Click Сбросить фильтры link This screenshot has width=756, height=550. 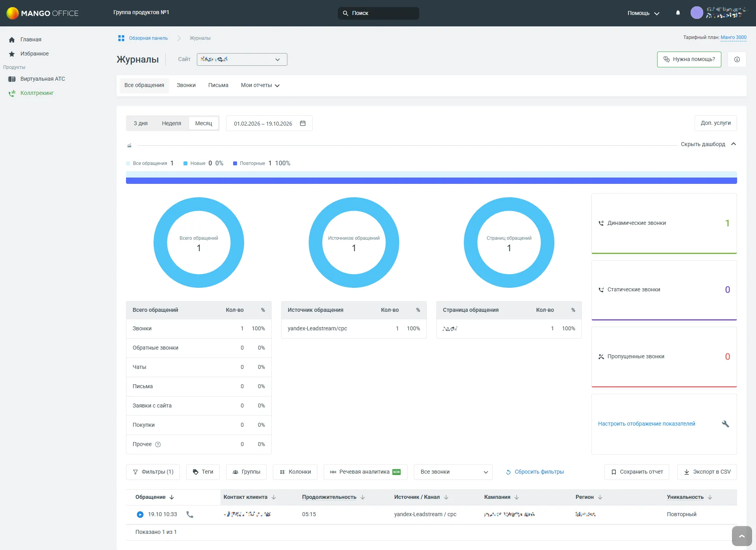(535, 472)
